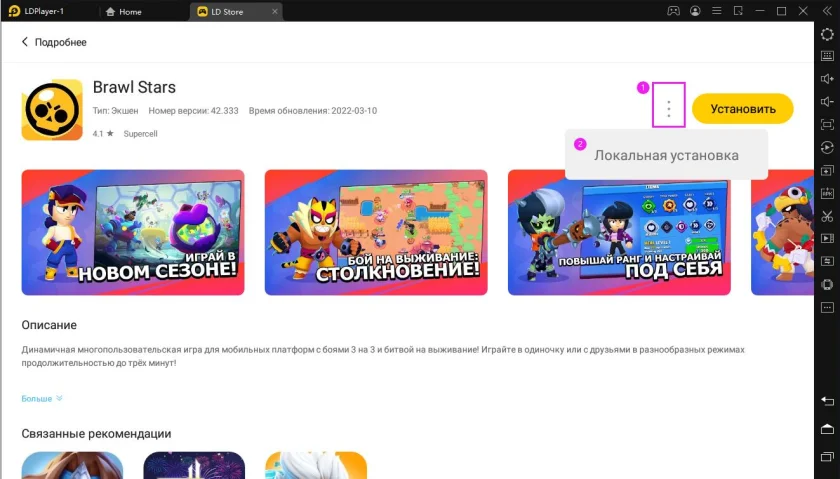
Task: Click the scissors screenshot icon in sidebar
Action: pos(827,216)
